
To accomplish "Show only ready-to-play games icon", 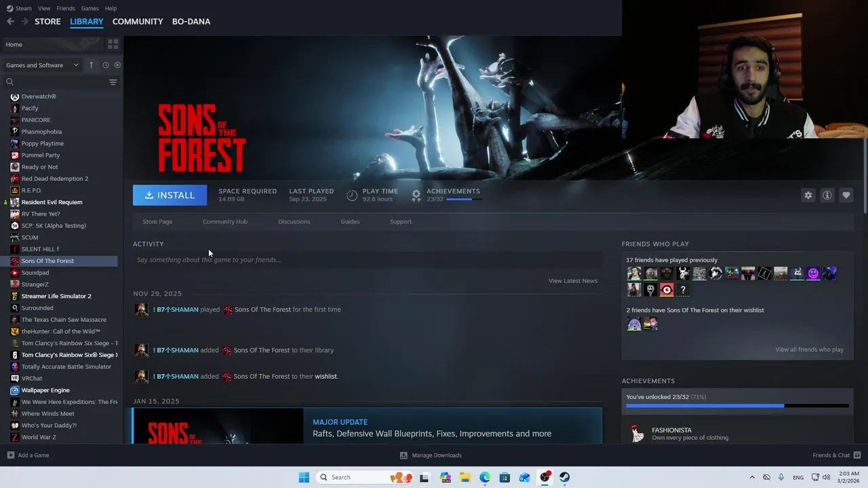I will coord(117,65).
